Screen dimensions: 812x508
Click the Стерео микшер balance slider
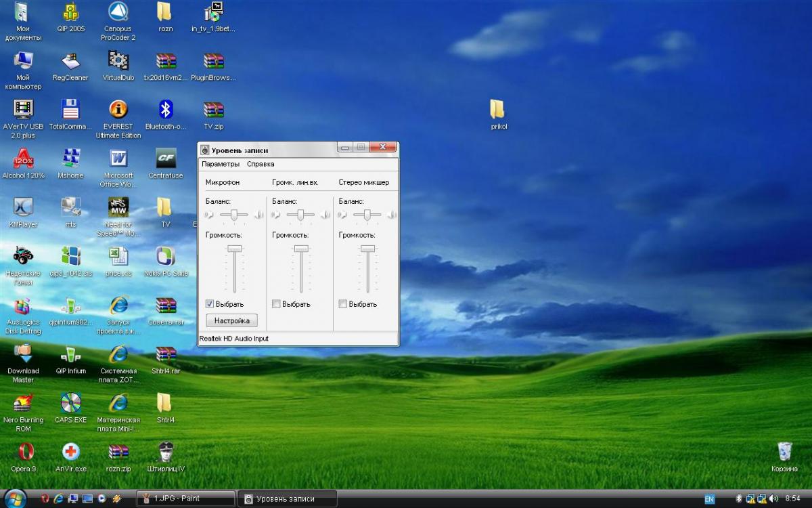[x=367, y=215]
